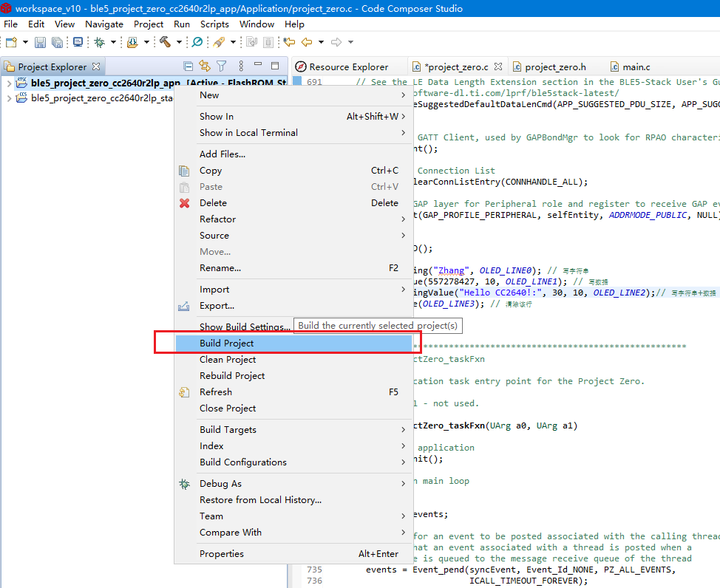Open Build Targets submenu
This screenshot has height=588, width=720.
[x=294, y=430]
